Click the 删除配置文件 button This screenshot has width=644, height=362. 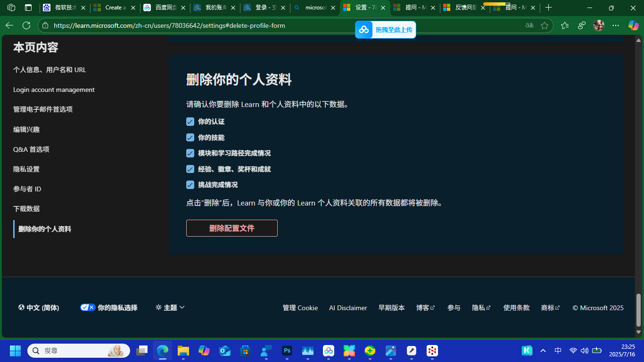[x=232, y=228]
